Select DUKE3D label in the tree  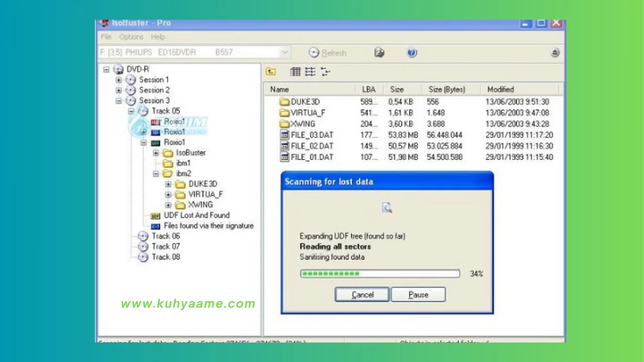203,184
